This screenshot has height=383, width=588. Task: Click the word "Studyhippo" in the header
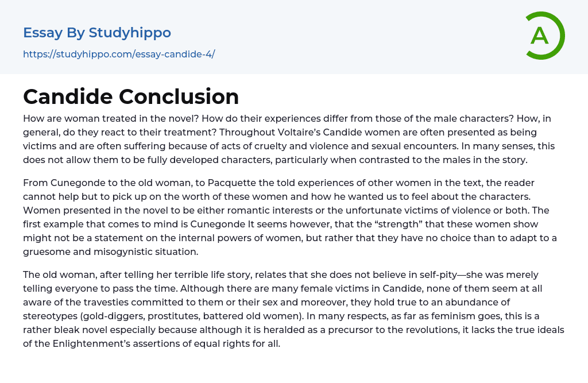[130, 33]
